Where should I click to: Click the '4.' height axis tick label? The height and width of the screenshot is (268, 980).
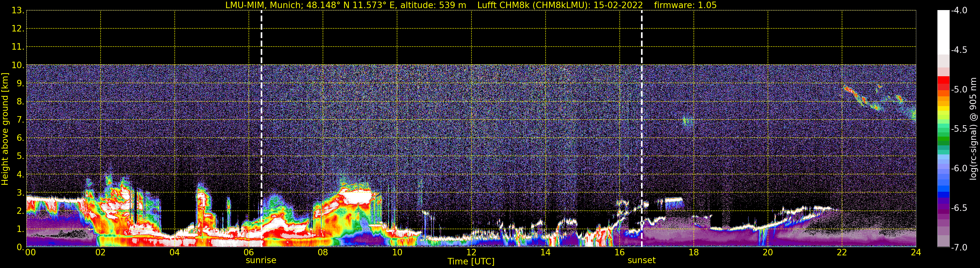pos(20,174)
